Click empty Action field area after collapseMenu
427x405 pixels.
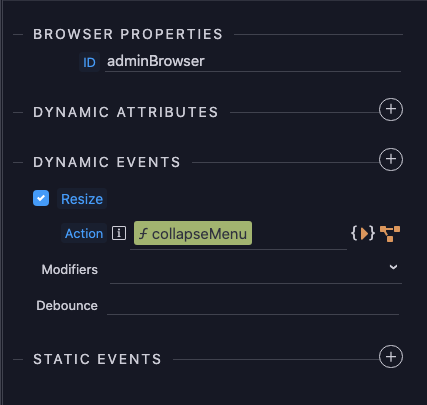[x=299, y=234]
